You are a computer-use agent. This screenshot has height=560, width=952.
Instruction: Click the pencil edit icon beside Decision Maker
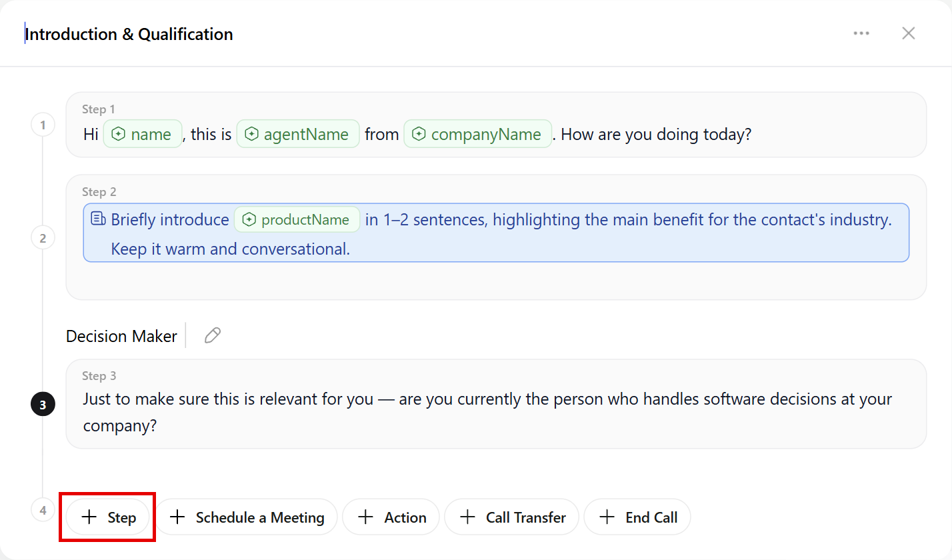click(213, 335)
